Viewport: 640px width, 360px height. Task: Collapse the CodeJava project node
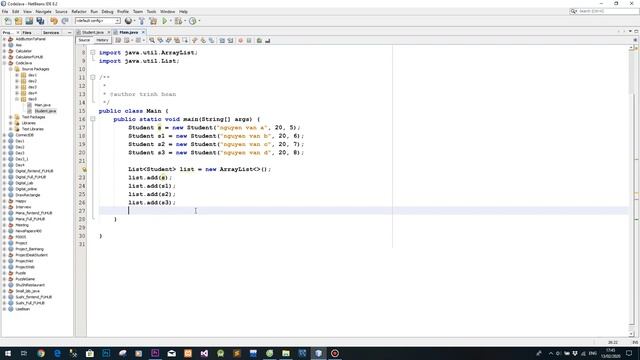4,63
